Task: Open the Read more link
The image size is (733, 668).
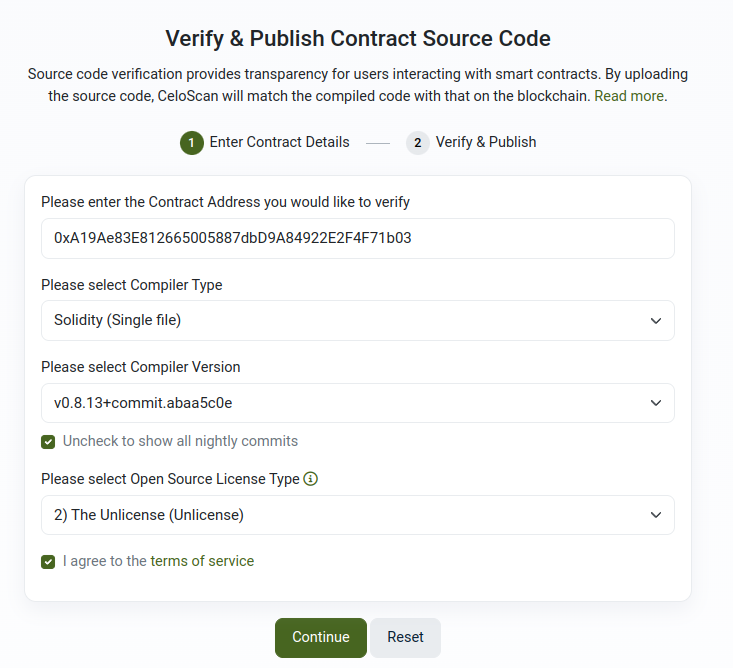Action: coord(629,96)
